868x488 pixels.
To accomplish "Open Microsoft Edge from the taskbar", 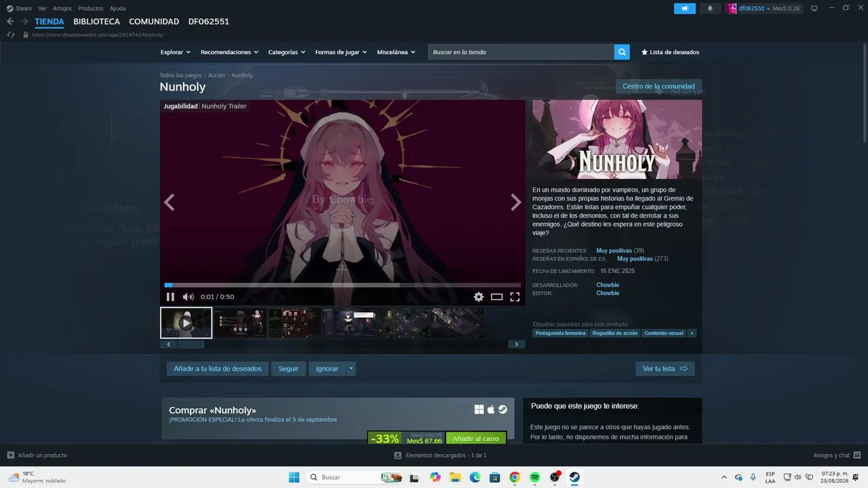I will pos(475,477).
